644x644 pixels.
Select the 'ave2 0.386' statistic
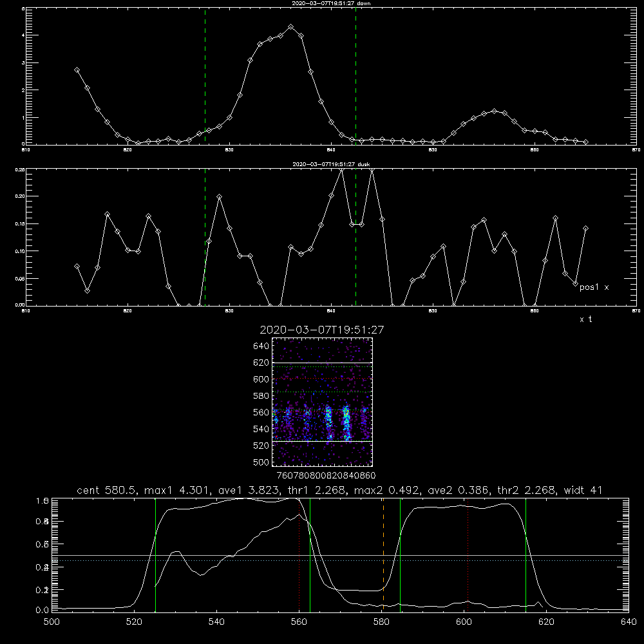[458, 490]
